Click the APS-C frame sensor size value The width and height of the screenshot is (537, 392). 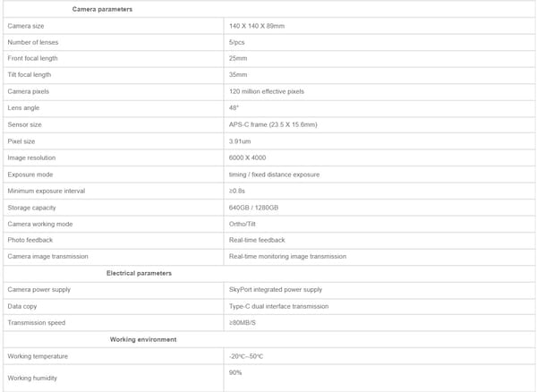[273, 124]
